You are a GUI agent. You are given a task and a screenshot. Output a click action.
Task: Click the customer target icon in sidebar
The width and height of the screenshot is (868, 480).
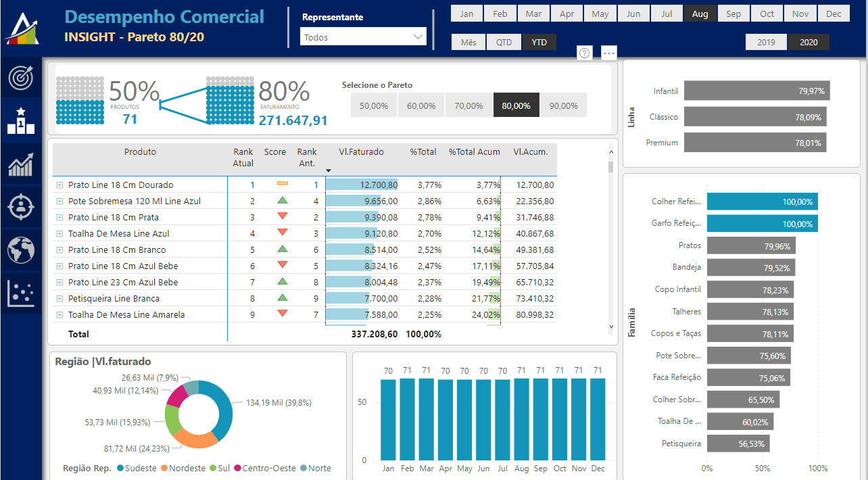22,206
